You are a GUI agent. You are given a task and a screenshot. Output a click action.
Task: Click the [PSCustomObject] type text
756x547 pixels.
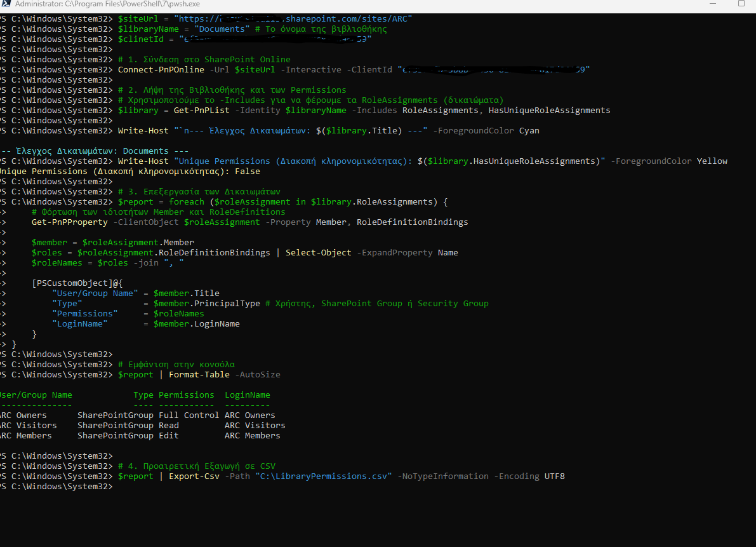pos(72,283)
